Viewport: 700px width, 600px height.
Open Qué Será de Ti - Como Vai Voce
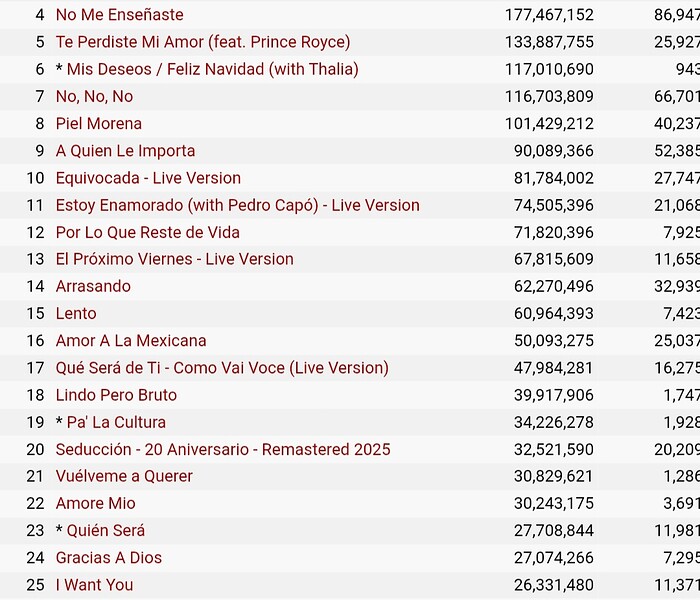(x=222, y=368)
